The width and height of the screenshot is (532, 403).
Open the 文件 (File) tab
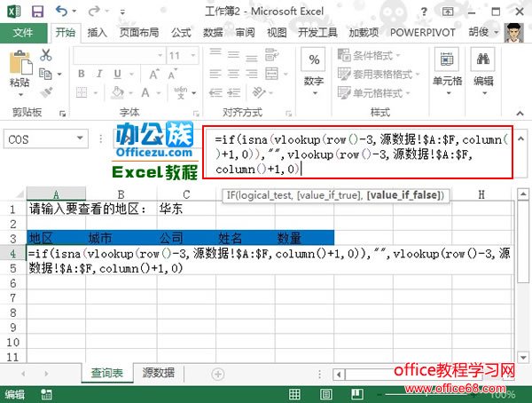[x=23, y=33]
